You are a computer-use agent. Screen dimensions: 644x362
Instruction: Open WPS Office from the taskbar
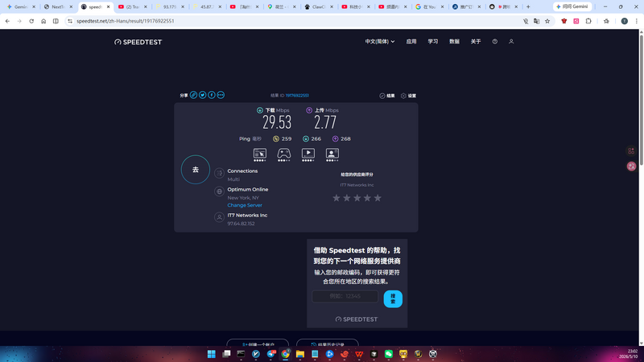point(359,354)
